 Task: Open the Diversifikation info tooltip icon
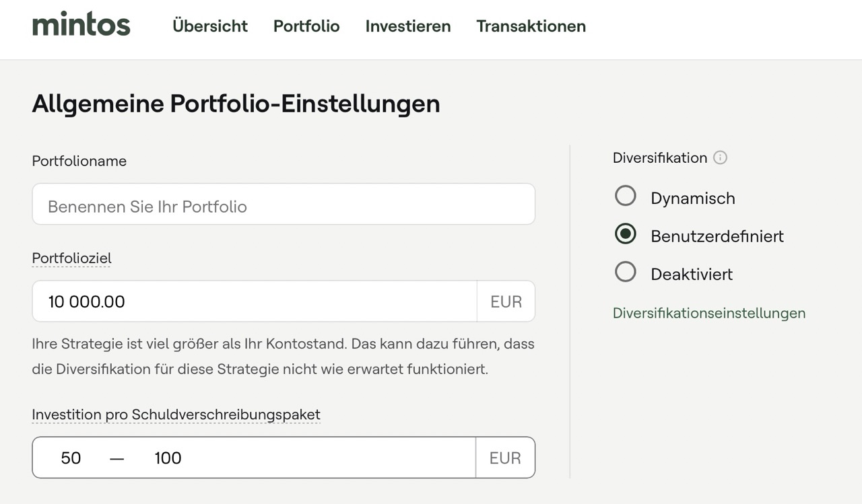720,157
